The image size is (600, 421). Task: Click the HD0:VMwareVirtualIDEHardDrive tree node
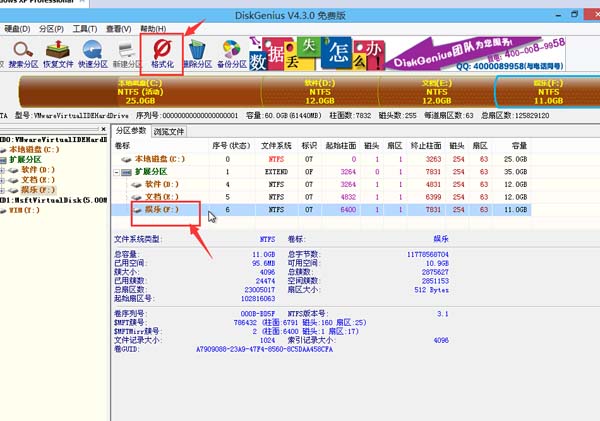[54, 139]
